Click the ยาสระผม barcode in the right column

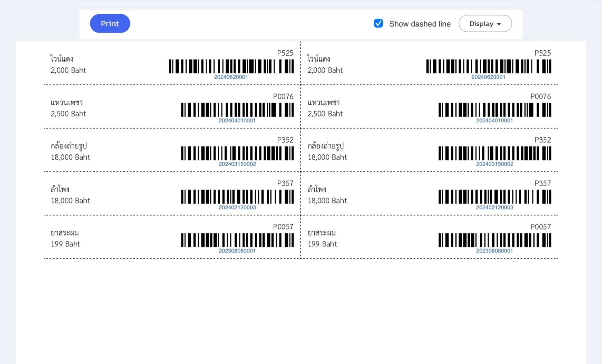tap(494, 239)
